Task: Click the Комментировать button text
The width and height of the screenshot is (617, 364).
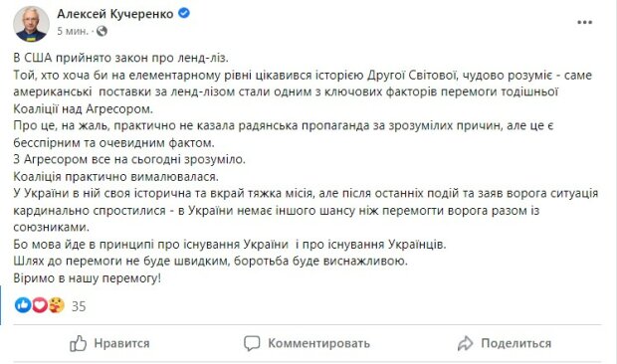Action: 319,343
